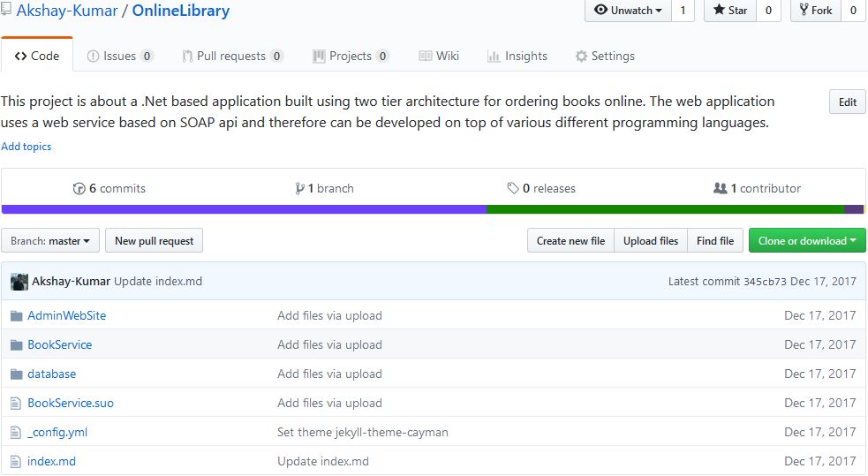
Task: Open the AdminWebSite folder name
Action: (x=67, y=316)
